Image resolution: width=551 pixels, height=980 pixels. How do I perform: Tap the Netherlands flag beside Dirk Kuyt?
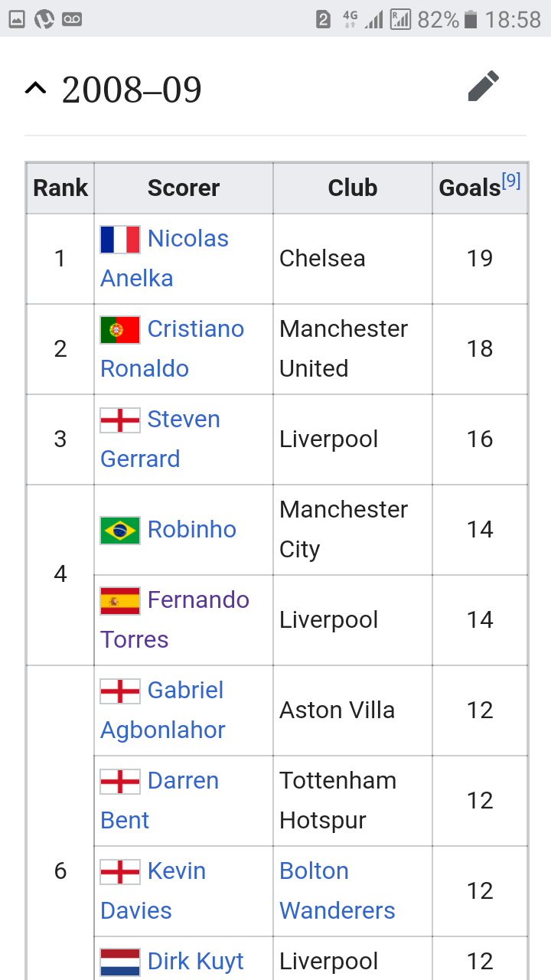coord(120,962)
